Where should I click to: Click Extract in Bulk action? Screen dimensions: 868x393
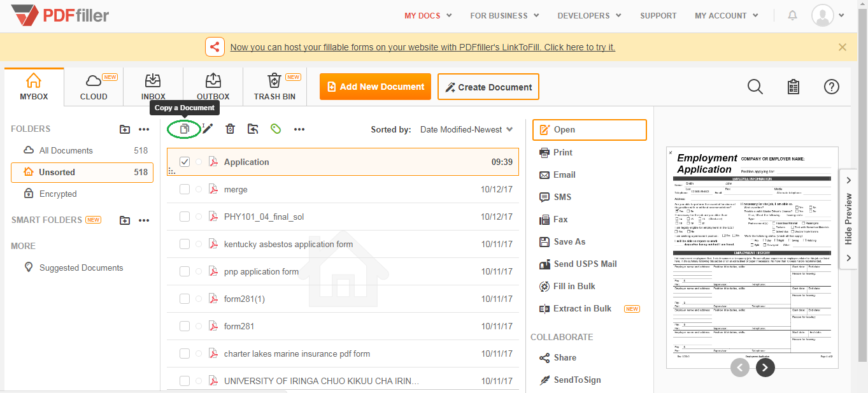pos(575,308)
